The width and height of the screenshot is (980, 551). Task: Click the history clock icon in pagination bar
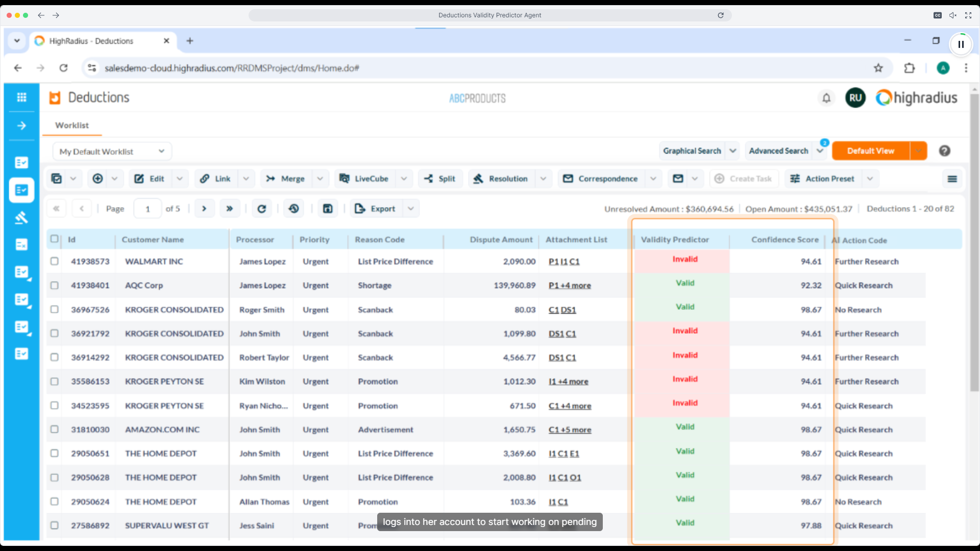coord(294,209)
